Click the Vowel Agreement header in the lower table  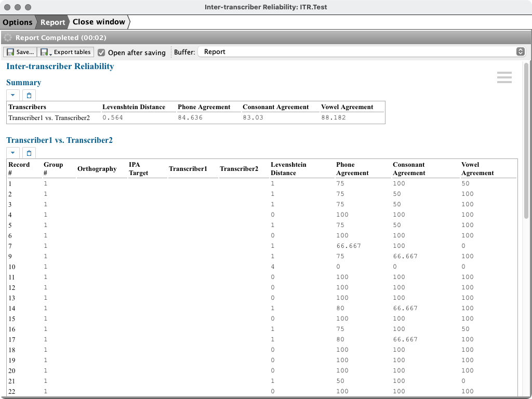coord(477,169)
